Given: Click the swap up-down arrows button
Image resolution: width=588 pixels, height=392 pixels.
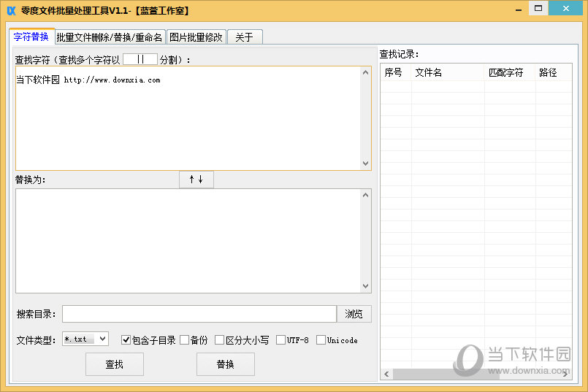Looking at the screenshot, I should tap(196, 180).
